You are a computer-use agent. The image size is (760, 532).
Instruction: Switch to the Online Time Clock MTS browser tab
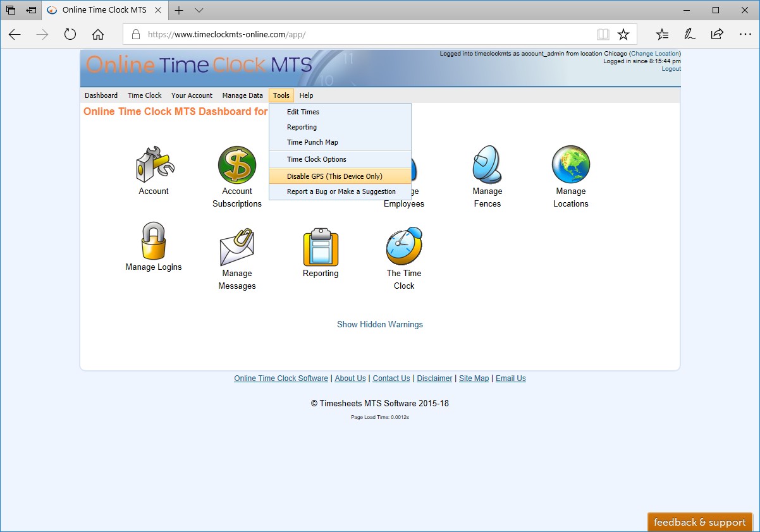click(x=106, y=10)
